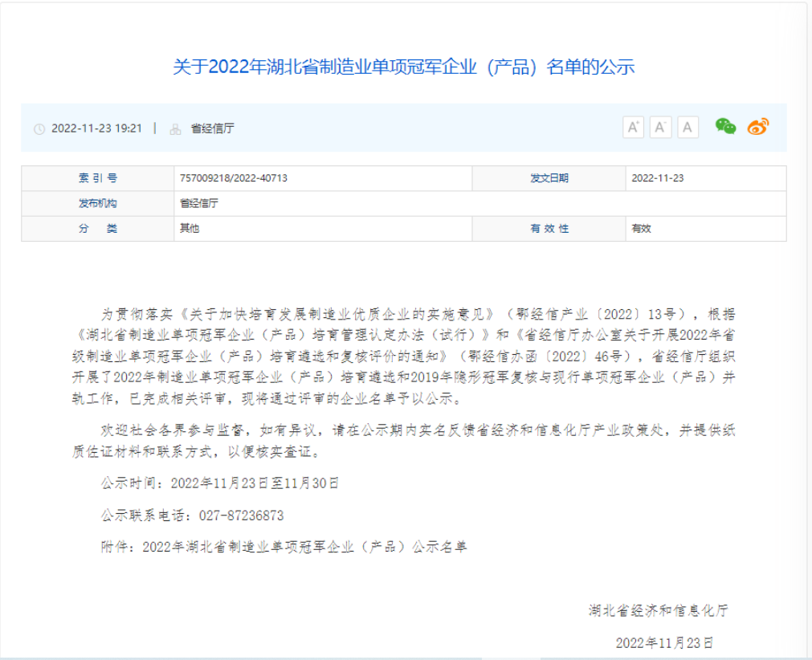The height and width of the screenshot is (660, 812).
Task: Expand the 索引号 table row
Action: click(x=98, y=176)
